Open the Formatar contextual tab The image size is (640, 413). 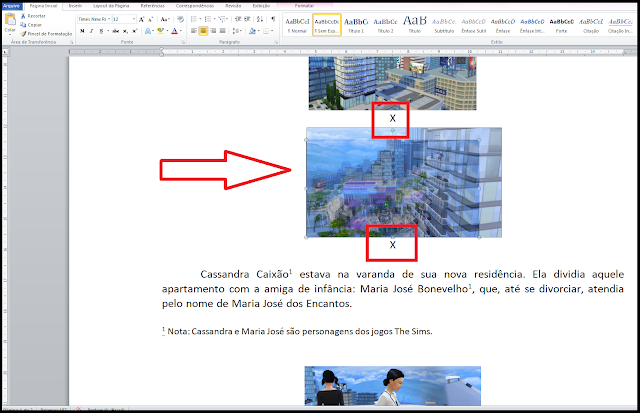point(304,6)
